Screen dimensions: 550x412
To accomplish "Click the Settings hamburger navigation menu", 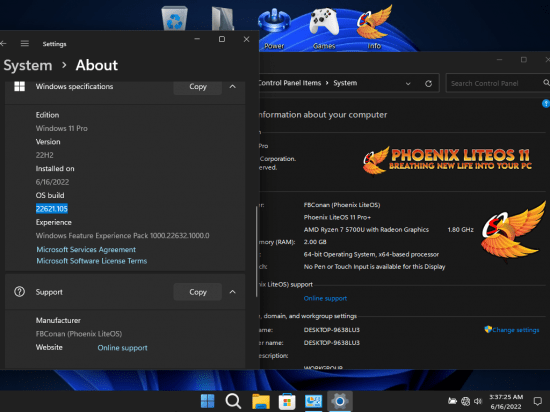I will click(x=25, y=43).
